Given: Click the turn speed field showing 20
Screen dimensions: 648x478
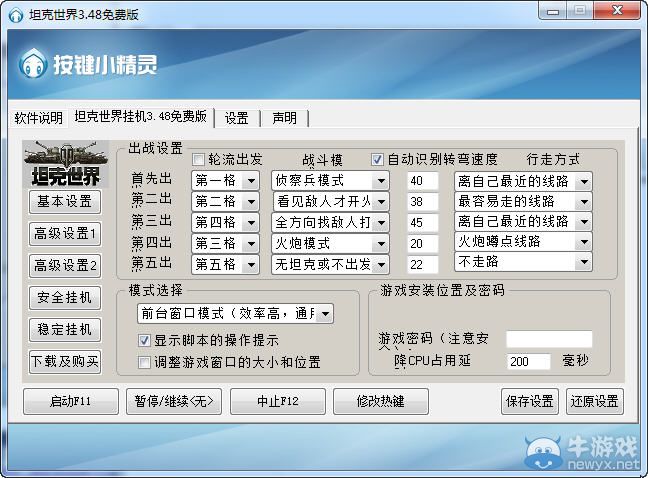Looking at the screenshot, I should click(422, 244).
